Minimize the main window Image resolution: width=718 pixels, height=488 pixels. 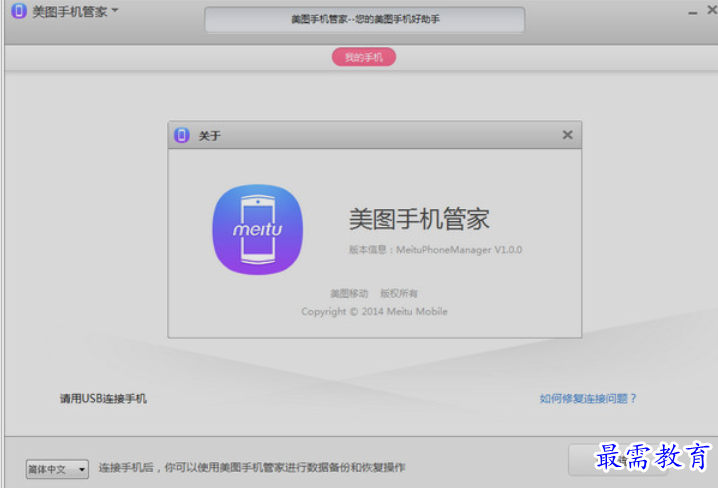point(693,13)
